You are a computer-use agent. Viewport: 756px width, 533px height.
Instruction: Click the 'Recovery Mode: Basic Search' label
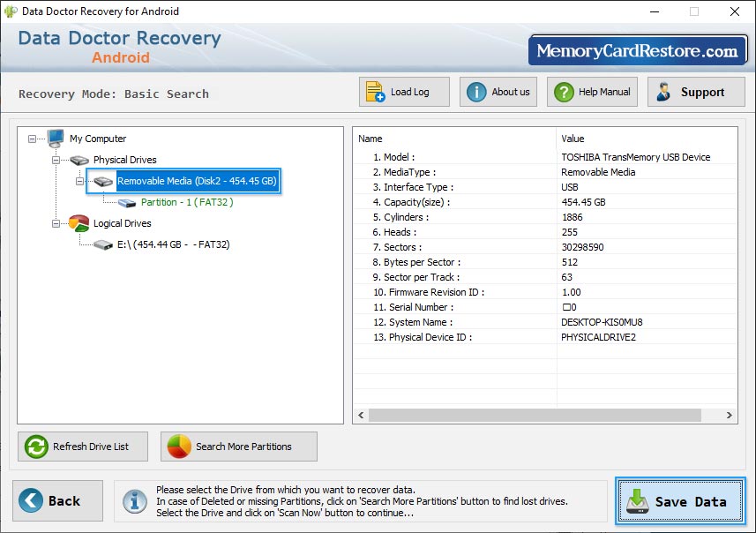click(x=114, y=94)
